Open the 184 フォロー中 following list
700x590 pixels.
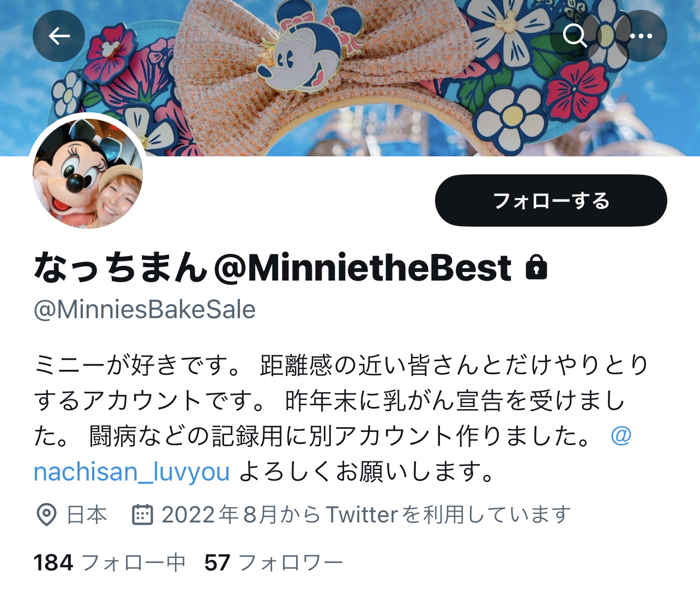(x=110, y=563)
